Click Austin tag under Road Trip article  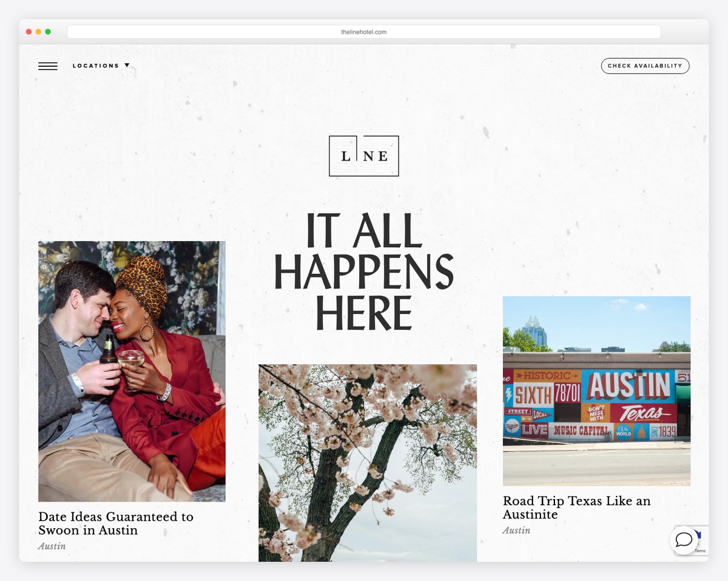pos(516,531)
